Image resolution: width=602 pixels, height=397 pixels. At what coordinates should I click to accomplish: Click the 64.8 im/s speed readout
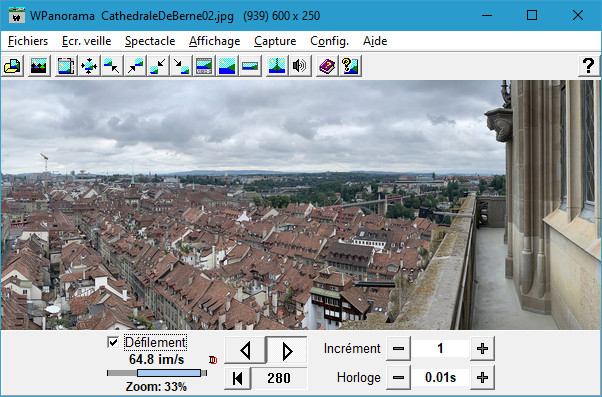(157, 360)
